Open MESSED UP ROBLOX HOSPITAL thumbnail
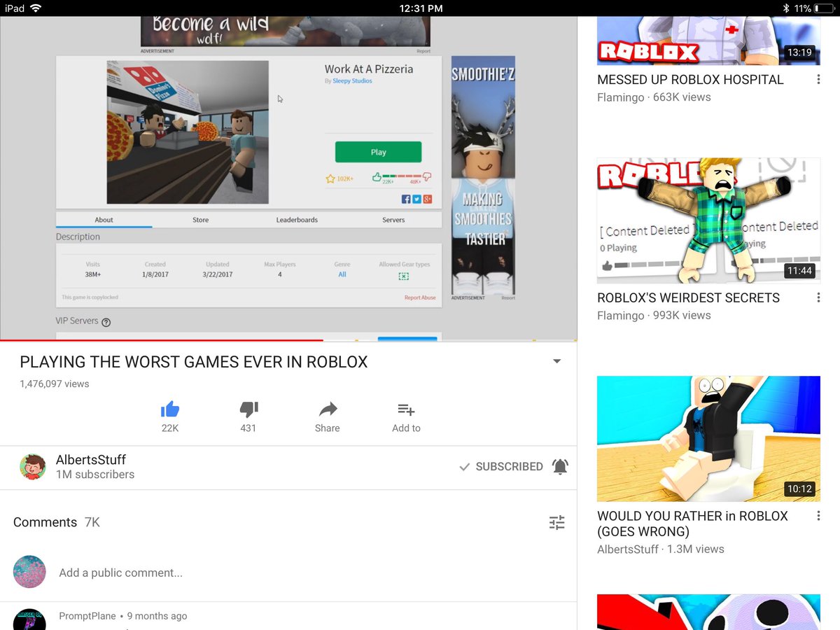The height and width of the screenshot is (630, 840). click(x=708, y=41)
